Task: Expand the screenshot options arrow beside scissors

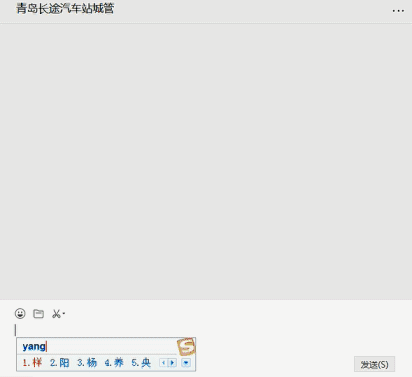Action: click(64, 314)
